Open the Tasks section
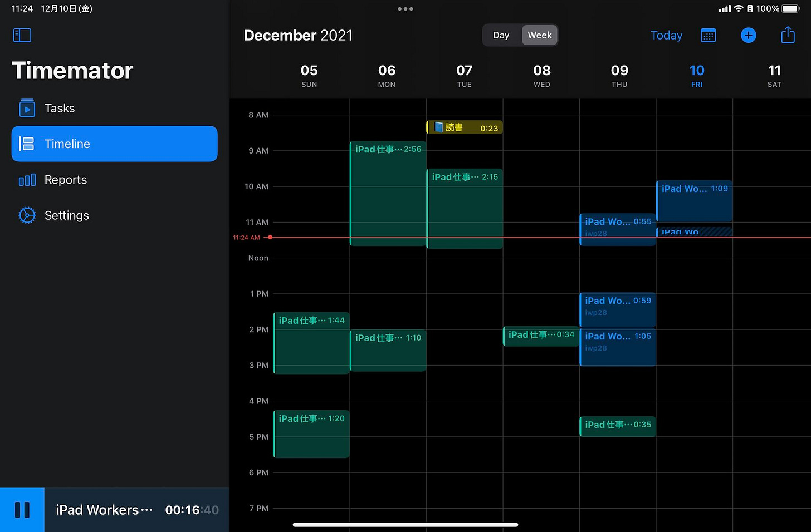811x532 pixels. click(114, 108)
